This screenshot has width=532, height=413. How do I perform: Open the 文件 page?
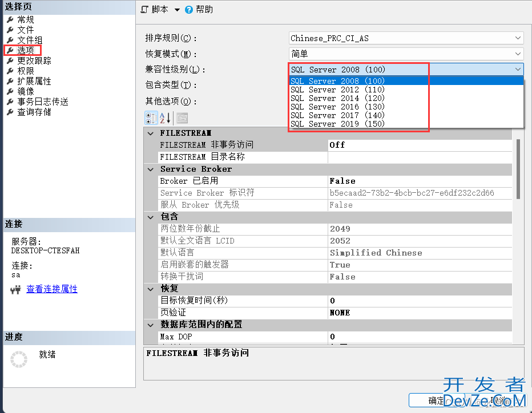coord(26,30)
